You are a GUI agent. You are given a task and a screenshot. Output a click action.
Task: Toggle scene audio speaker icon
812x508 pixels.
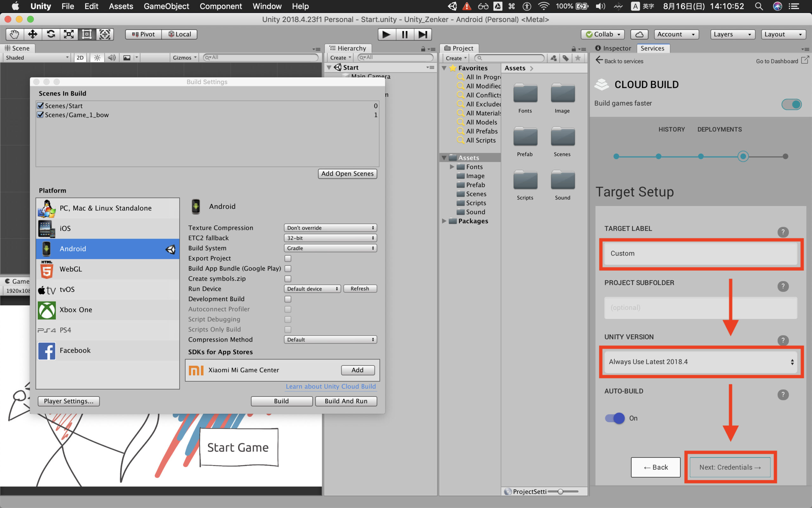coord(112,58)
